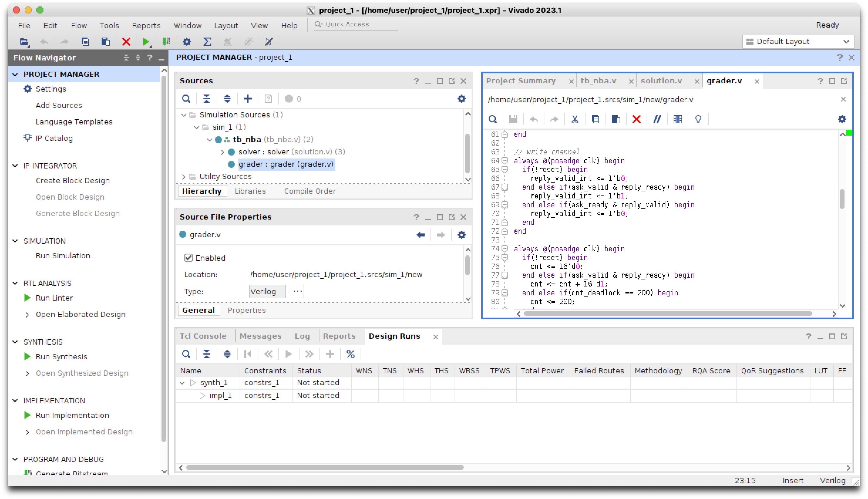Expand the Utility Sources folder
Viewport: 868px width, 499px height.
(184, 177)
